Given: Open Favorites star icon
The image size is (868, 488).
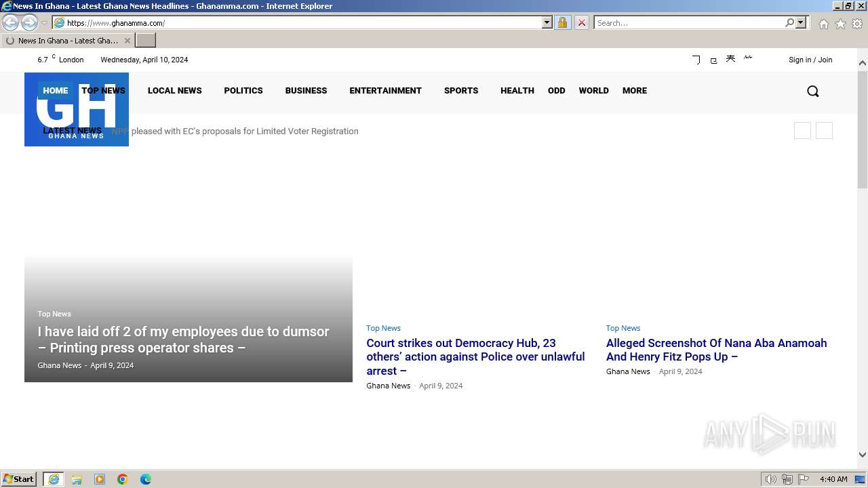Looking at the screenshot, I should click(x=840, y=24).
